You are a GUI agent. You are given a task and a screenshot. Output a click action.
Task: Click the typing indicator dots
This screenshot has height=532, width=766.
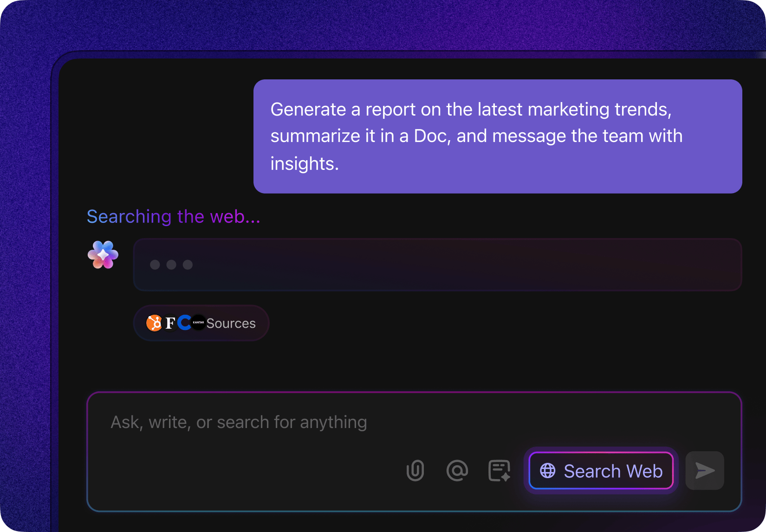(170, 265)
